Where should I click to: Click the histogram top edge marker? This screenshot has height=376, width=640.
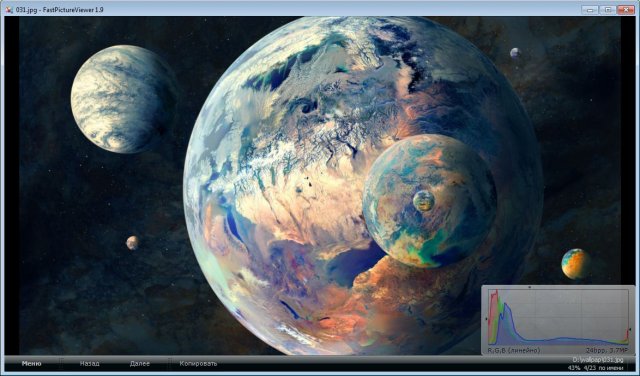pos(530,287)
